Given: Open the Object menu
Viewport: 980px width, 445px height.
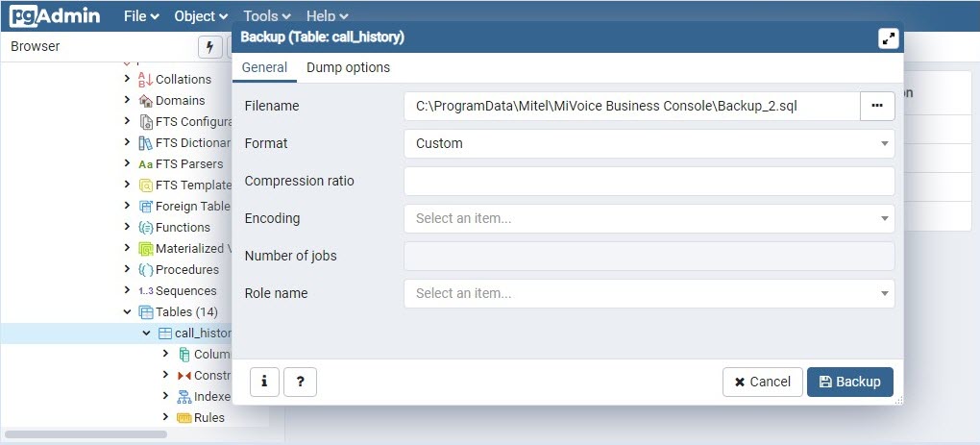Looking at the screenshot, I should coord(201,16).
